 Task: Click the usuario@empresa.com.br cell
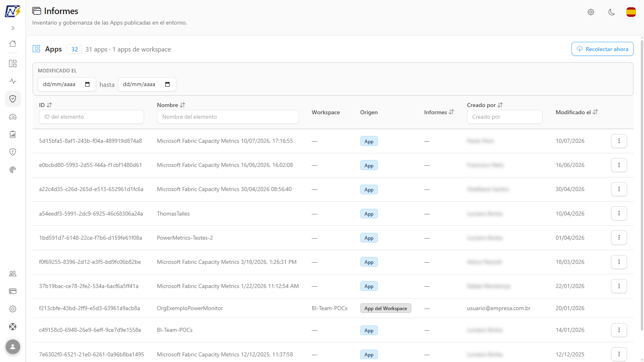tap(499, 309)
